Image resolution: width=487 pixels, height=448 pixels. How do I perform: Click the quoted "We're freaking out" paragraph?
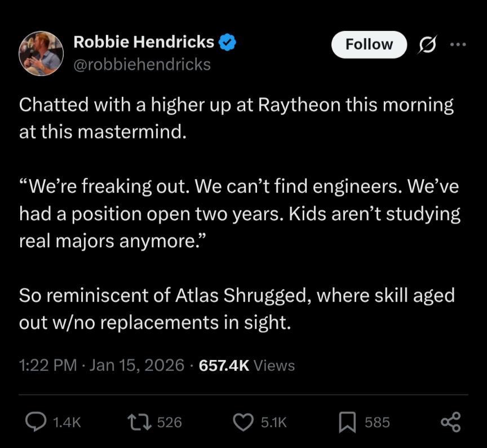pos(239,214)
